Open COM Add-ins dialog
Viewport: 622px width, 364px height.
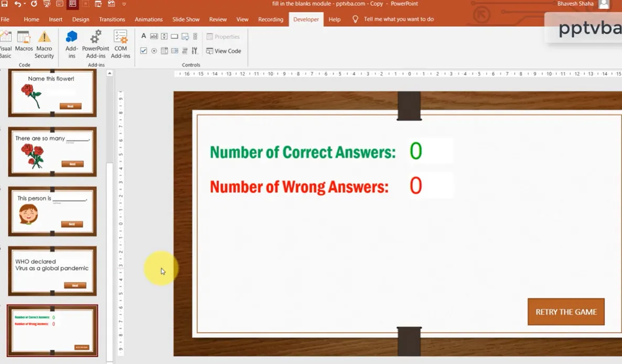121,44
